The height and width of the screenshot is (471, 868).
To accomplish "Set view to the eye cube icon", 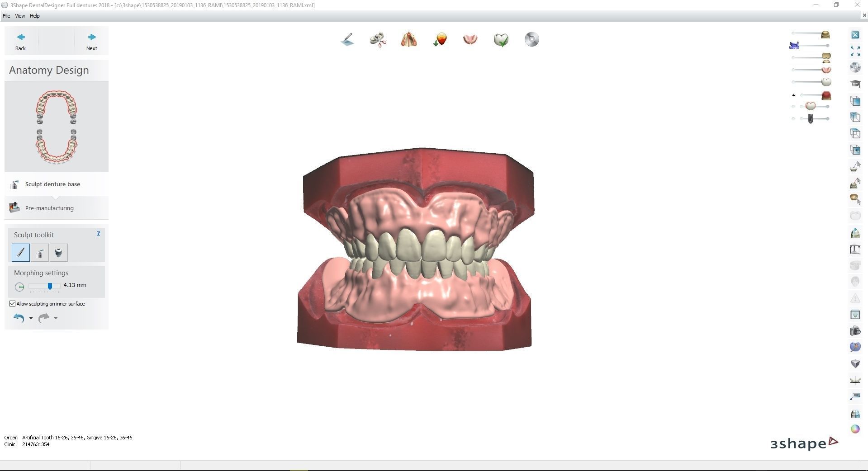I will point(855,150).
